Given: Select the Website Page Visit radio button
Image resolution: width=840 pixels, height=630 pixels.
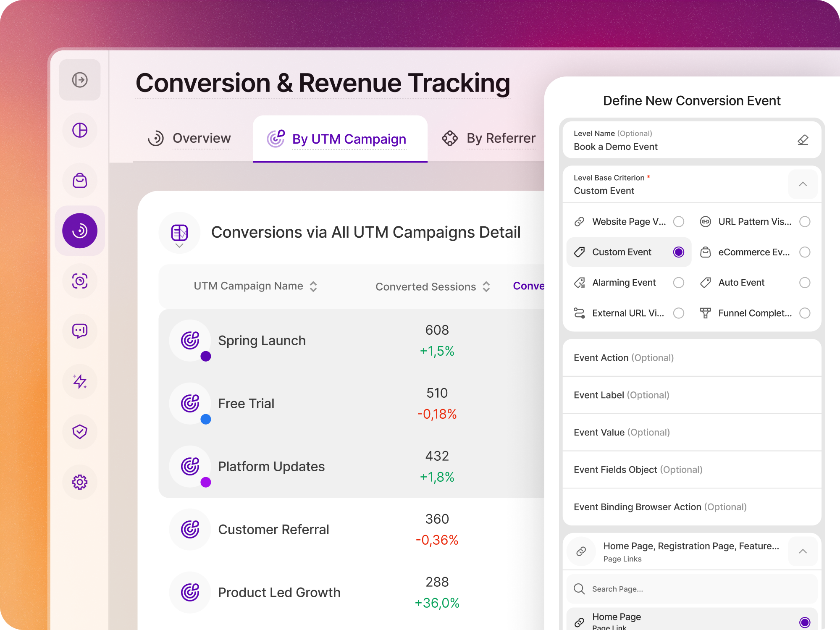Looking at the screenshot, I should [x=679, y=222].
